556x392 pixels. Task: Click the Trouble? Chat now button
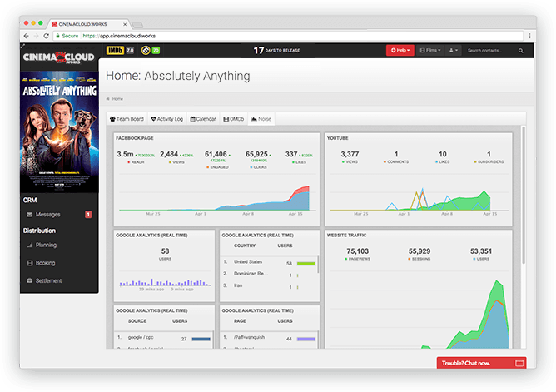481,363
